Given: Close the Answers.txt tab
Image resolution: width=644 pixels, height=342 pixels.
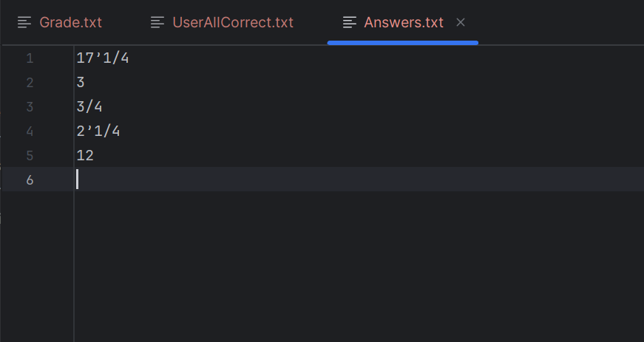Looking at the screenshot, I should click(x=461, y=22).
